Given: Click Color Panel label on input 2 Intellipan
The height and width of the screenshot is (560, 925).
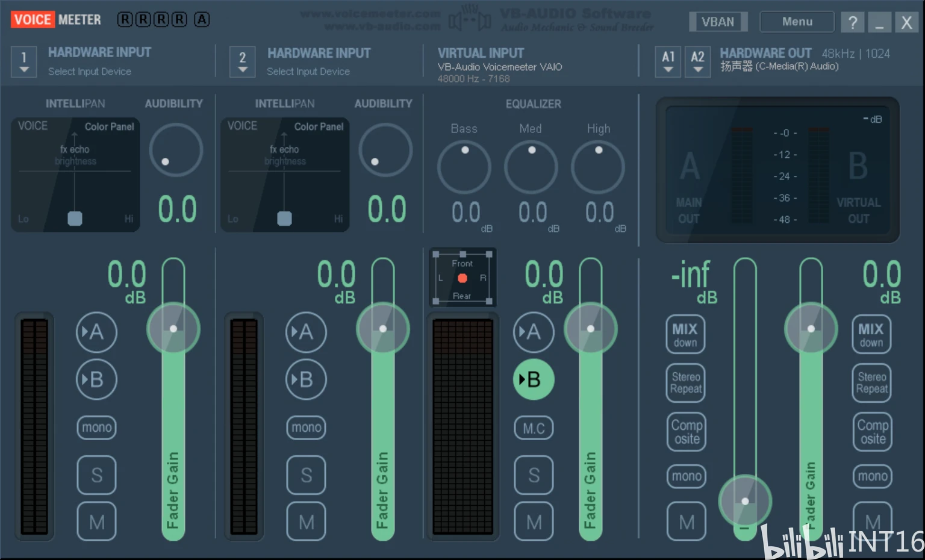Looking at the screenshot, I should pyautogui.click(x=319, y=126).
